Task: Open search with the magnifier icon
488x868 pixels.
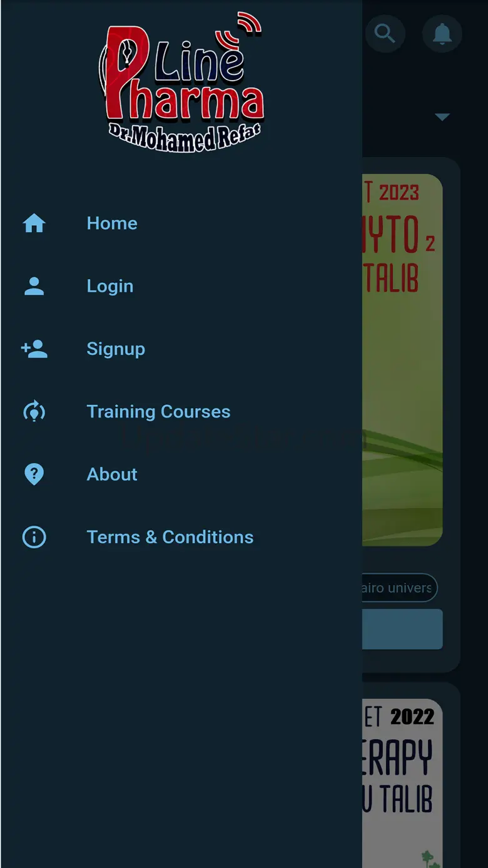Action: [x=385, y=33]
